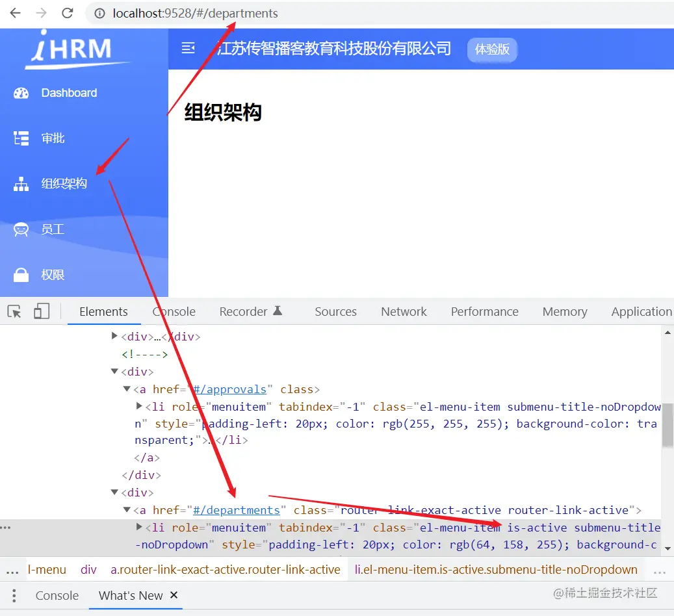Click the browser forward arrow

coord(41,14)
